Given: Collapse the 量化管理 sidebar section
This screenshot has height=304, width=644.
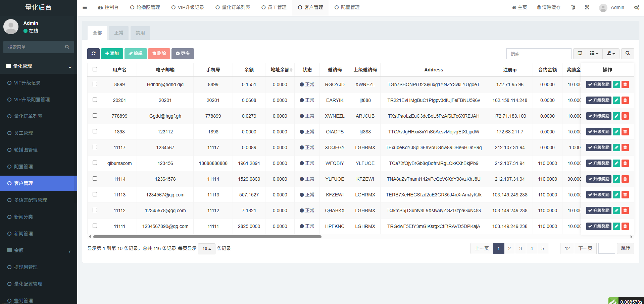Looking at the screenshot, I should [x=39, y=66].
